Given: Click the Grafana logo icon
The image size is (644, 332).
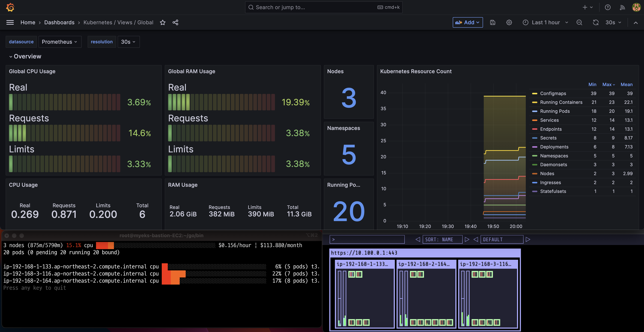Looking at the screenshot, I should [10, 7].
